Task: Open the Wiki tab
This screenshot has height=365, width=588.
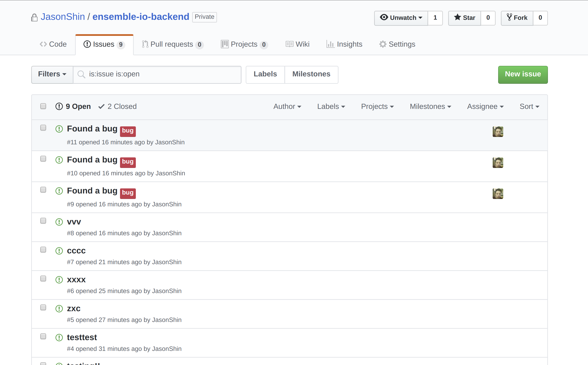Action: tap(298, 45)
